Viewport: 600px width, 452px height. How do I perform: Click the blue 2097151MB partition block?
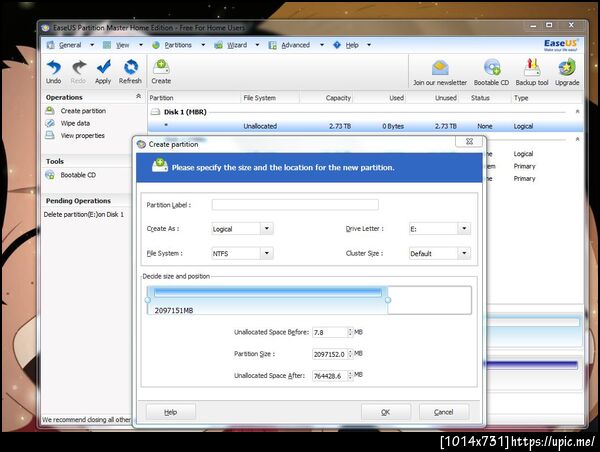267,300
